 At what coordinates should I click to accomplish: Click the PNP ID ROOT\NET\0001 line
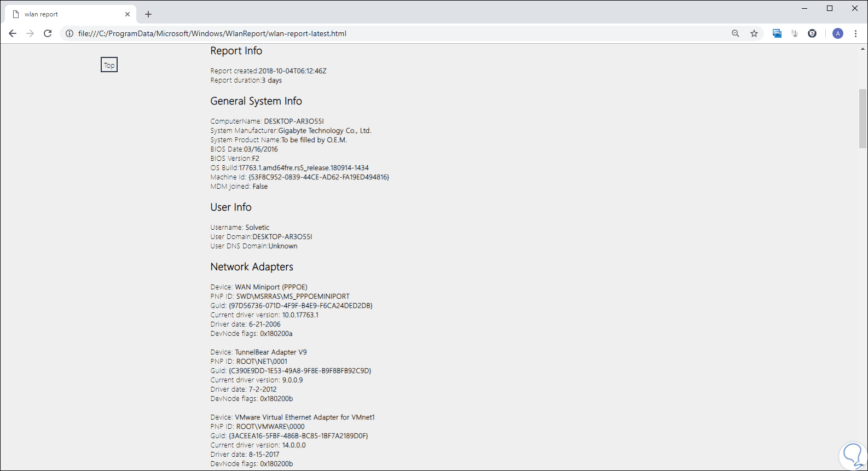click(249, 362)
